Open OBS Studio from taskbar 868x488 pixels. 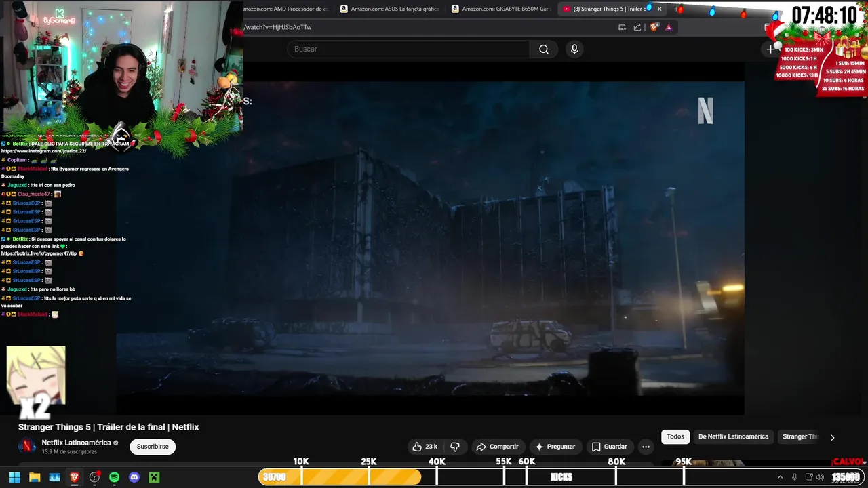pos(94,477)
